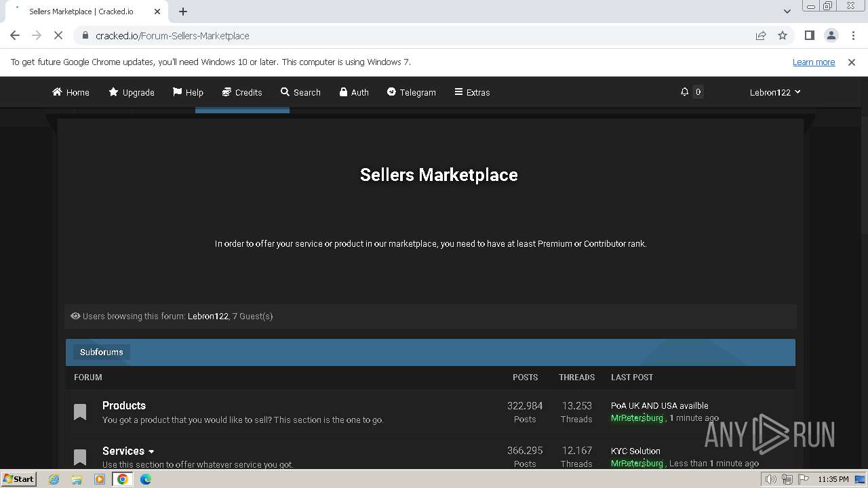This screenshot has width=868, height=488.
Task: Click the network tray icon
Action: click(787, 479)
